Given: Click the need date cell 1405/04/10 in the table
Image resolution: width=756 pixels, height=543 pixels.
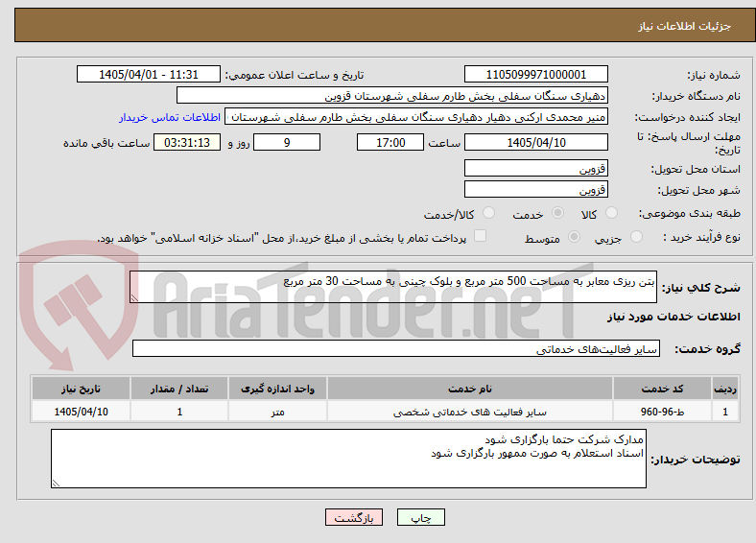Looking at the screenshot, I should (81, 412).
